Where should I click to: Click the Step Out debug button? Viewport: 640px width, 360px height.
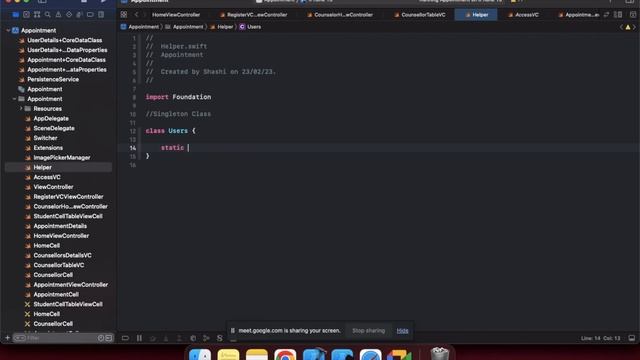click(x=179, y=338)
